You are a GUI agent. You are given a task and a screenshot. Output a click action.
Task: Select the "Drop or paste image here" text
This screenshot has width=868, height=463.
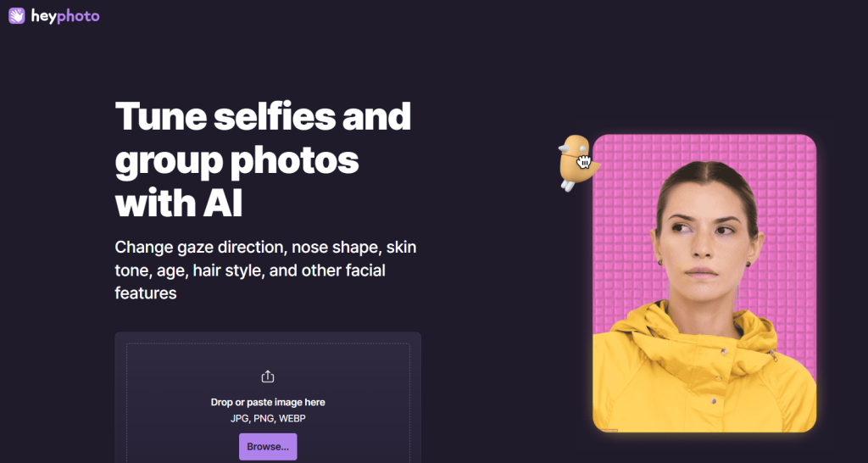pos(268,402)
